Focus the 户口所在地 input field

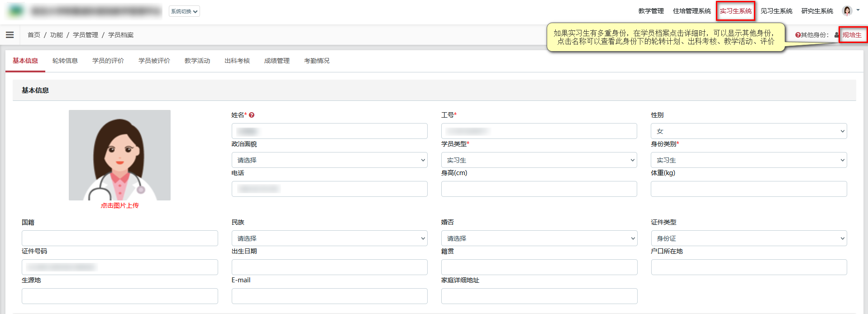coord(749,267)
